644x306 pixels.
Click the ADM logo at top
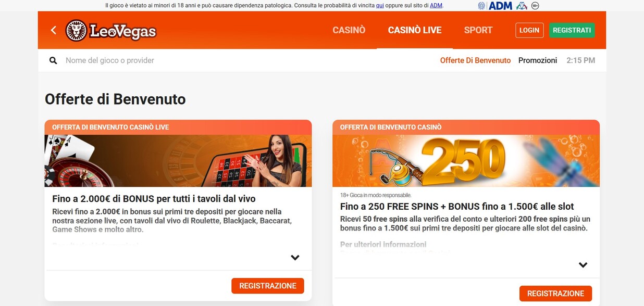click(500, 6)
